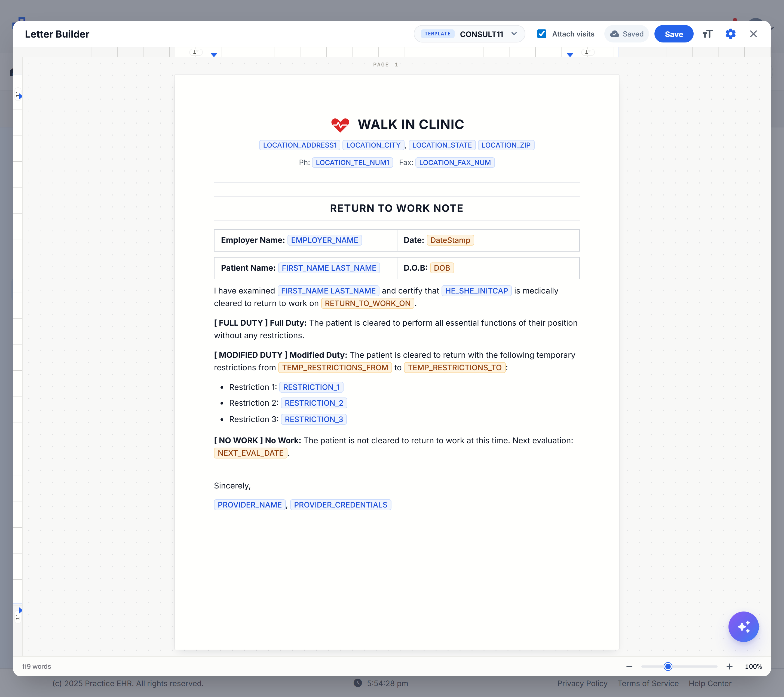The width and height of the screenshot is (784, 697).
Task: Select the RETURN_TO_WORK_ON field tag
Action: pyautogui.click(x=367, y=303)
